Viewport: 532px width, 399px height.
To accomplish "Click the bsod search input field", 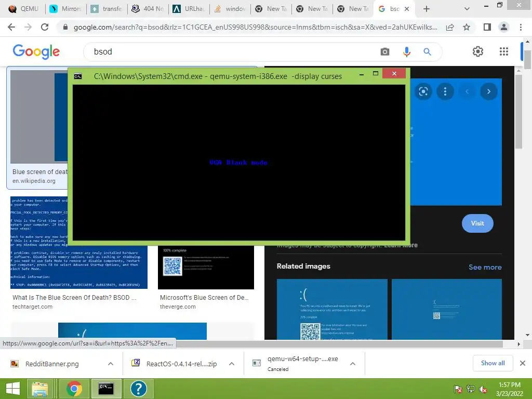I will [231, 51].
